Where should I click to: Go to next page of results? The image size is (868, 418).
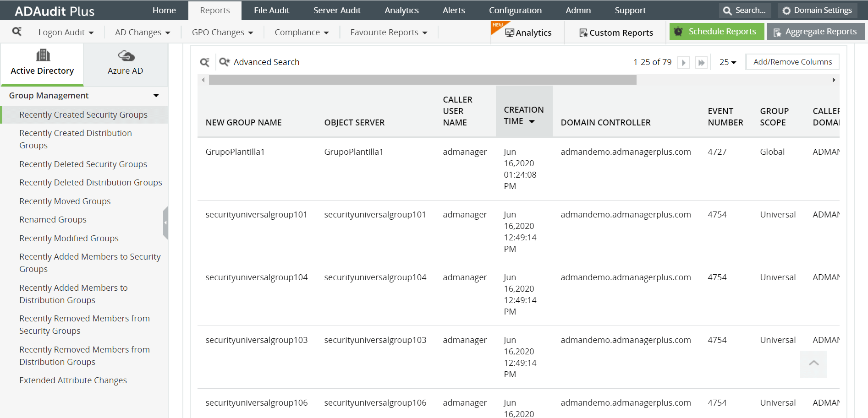(x=683, y=62)
